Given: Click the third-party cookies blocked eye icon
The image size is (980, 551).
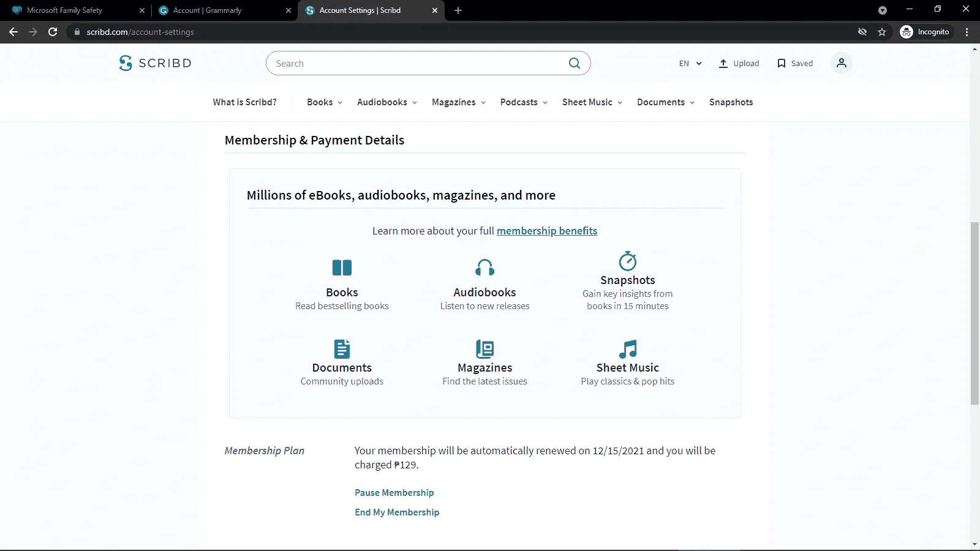Looking at the screenshot, I should point(862,32).
